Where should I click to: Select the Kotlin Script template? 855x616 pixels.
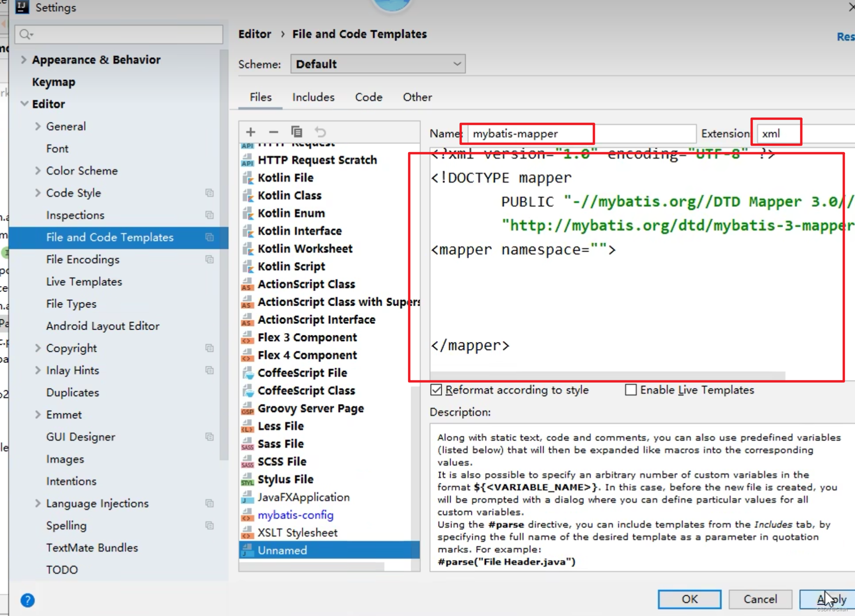(291, 266)
